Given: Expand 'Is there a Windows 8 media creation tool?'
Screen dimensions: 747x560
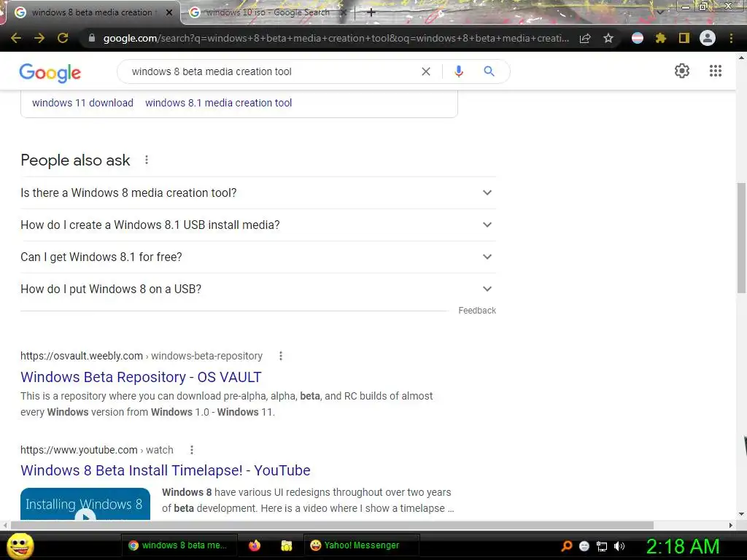Looking at the screenshot, I should click(x=258, y=192).
